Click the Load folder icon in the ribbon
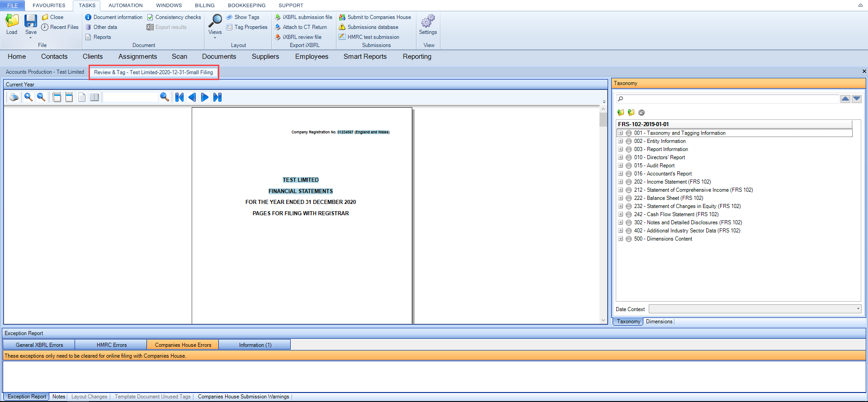This screenshot has width=868, height=402. [x=12, y=21]
